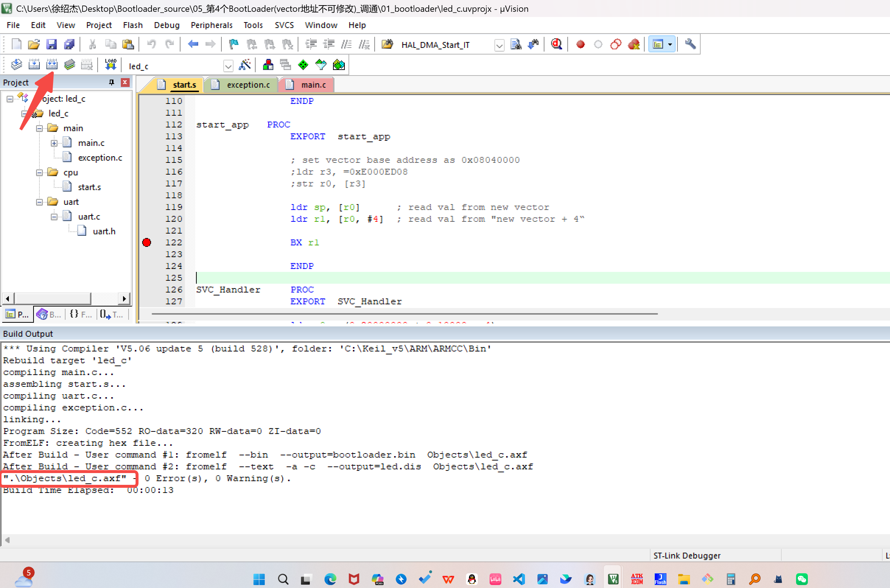Screen dimensions: 890x588
Task: Expand main.c node in project tree
Action: [x=54, y=143]
